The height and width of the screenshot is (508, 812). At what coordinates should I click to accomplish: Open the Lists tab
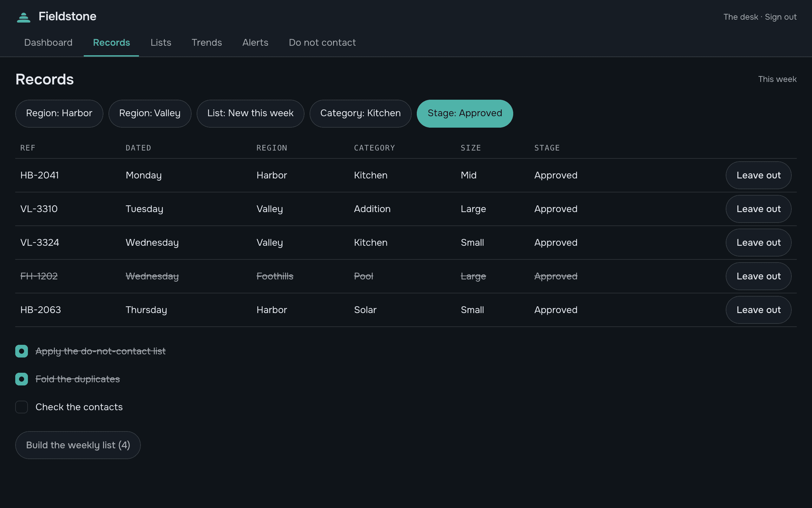[161, 43]
